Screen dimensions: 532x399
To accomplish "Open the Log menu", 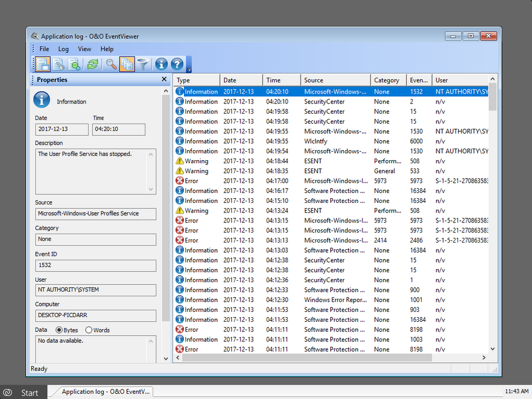I will pos(63,49).
